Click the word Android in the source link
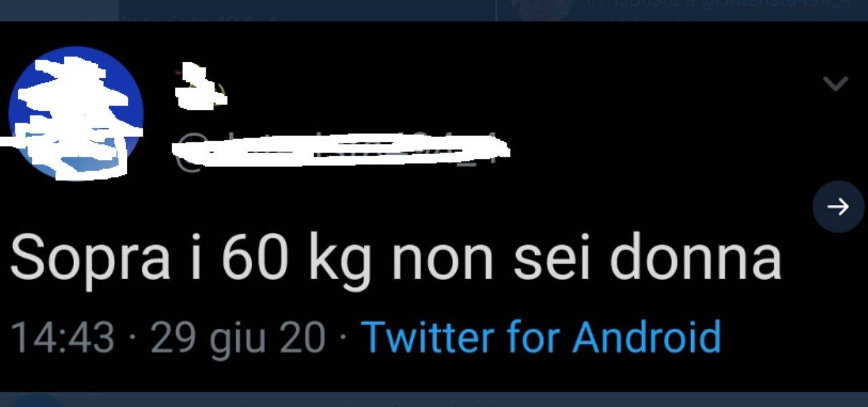The image size is (868, 407). coord(646,337)
